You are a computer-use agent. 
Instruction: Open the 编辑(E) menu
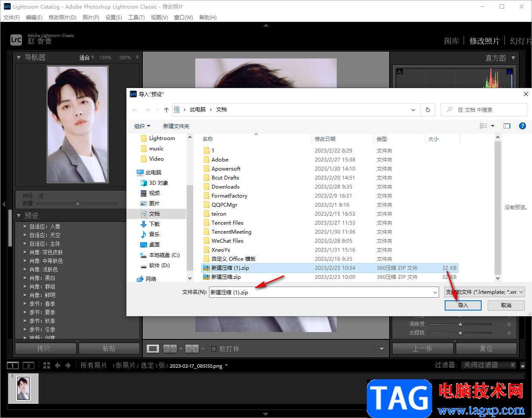click(x=34, y=18)
